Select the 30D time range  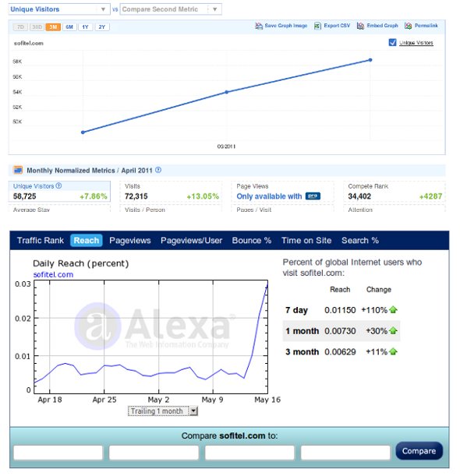37,27
